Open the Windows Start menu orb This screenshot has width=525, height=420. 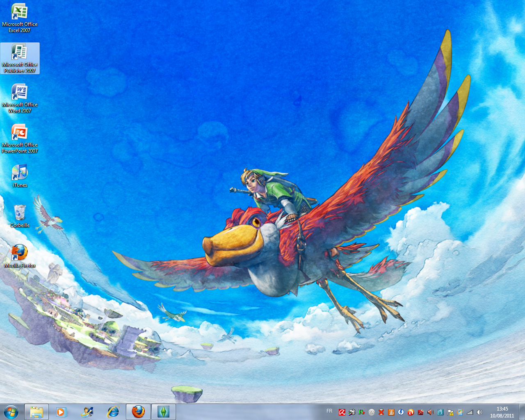pyautogui.click(x=11, y=412)
